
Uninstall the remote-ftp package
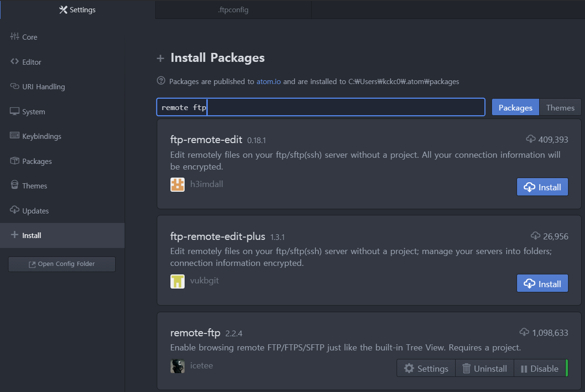coord(484,368)
